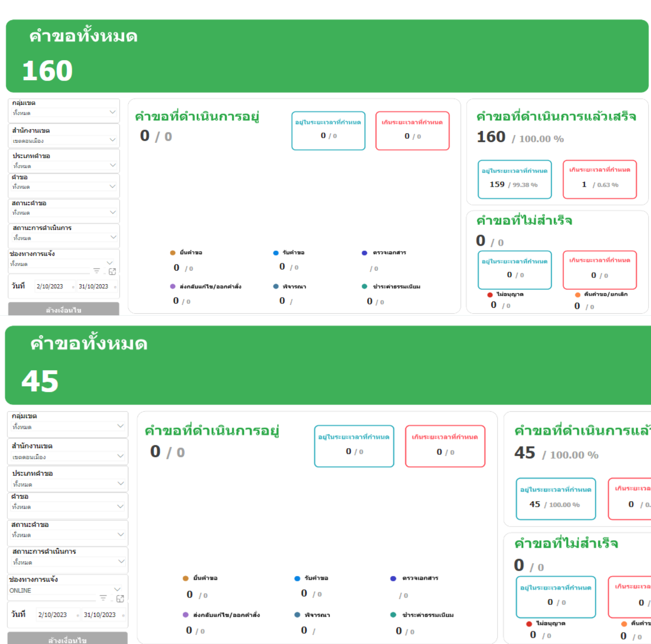Click end date 31/10/2023 field in lower dashboard
Viewport: 651px width, 644px height.
(x=100, y=615)
